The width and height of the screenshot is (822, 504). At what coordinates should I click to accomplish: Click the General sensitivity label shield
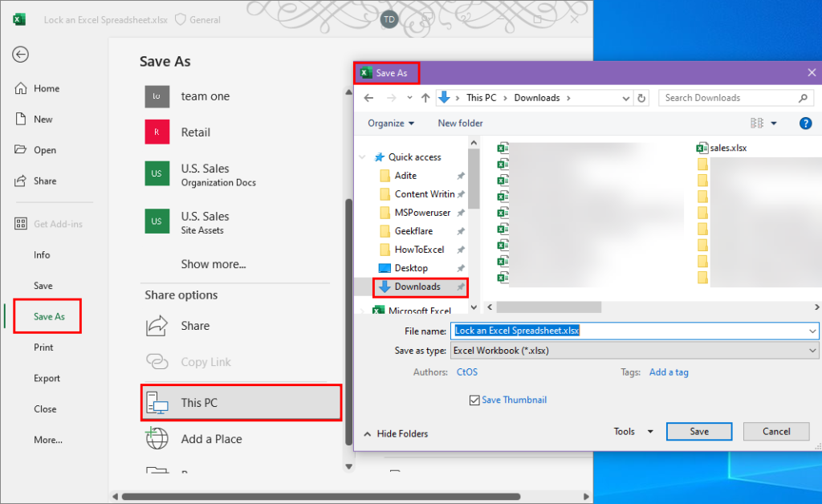click(181, 20)
